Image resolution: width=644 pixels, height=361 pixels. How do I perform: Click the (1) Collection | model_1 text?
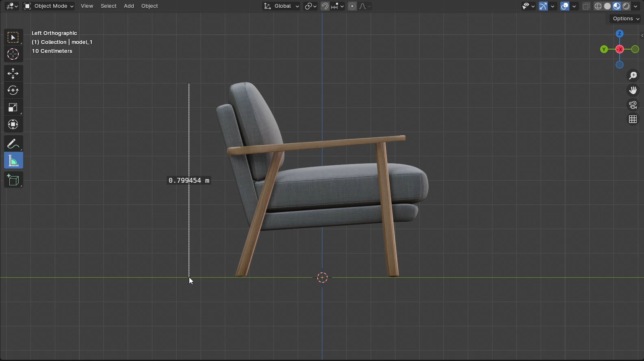click(62, 42)
